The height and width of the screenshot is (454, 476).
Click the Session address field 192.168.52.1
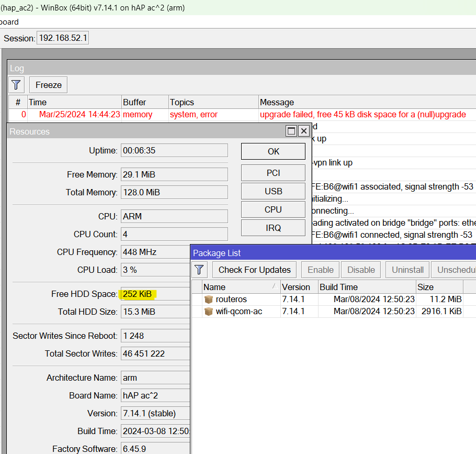point(63,38)
